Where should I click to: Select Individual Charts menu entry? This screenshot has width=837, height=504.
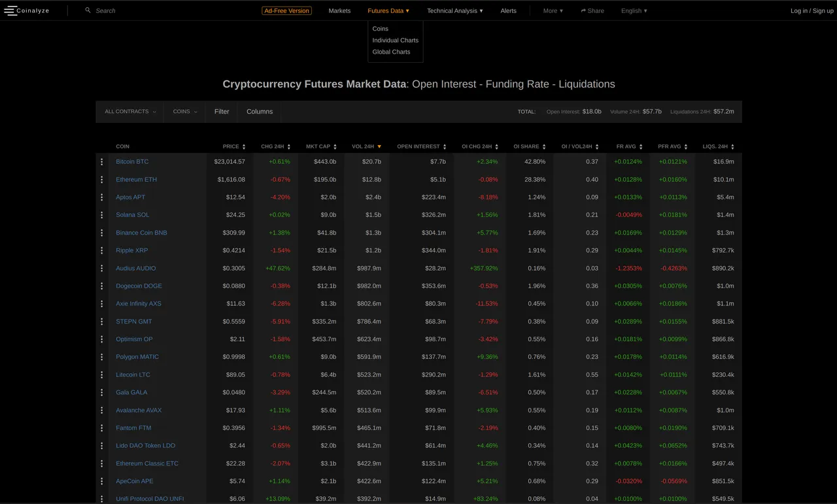click(396, 40)
